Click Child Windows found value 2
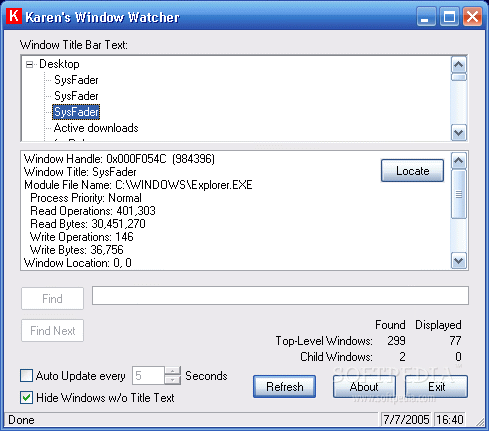 [402, 357]
